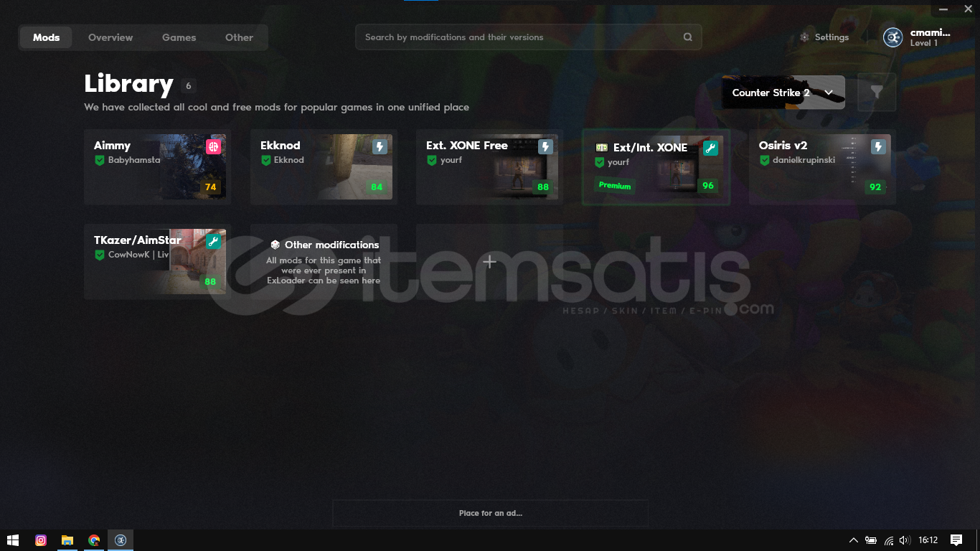
Task: Click the lightning icon on Osiris v2 card
Action: 878,146
